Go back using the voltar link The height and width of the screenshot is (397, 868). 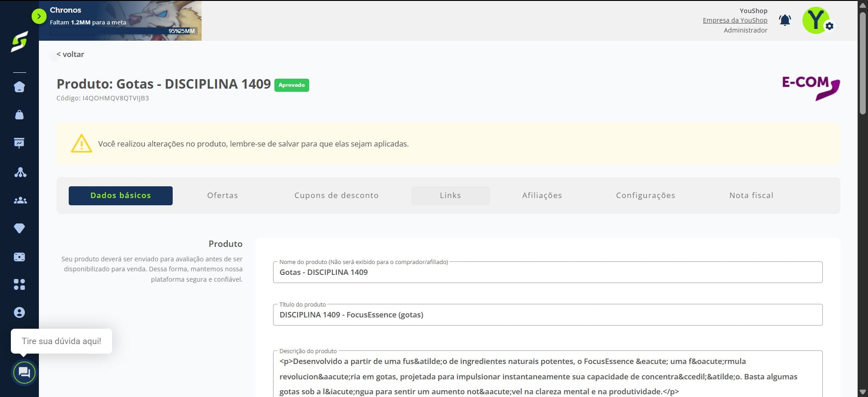[x=70, y=54]
